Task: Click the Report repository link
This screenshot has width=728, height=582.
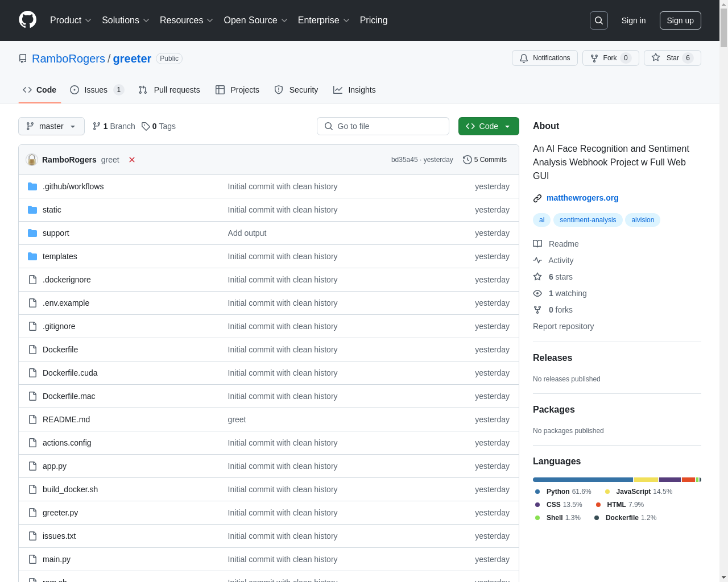Action: pos(563,326)
